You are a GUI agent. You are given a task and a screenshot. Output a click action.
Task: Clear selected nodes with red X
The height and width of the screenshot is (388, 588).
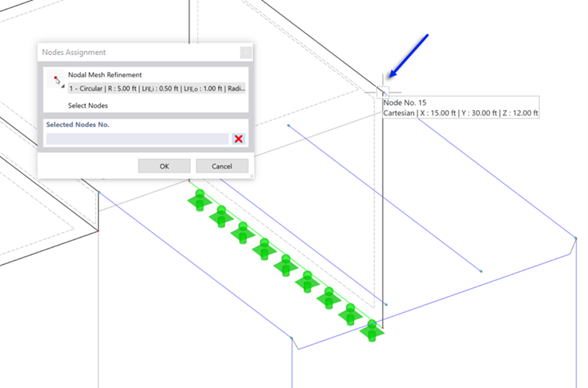(238, 139)
